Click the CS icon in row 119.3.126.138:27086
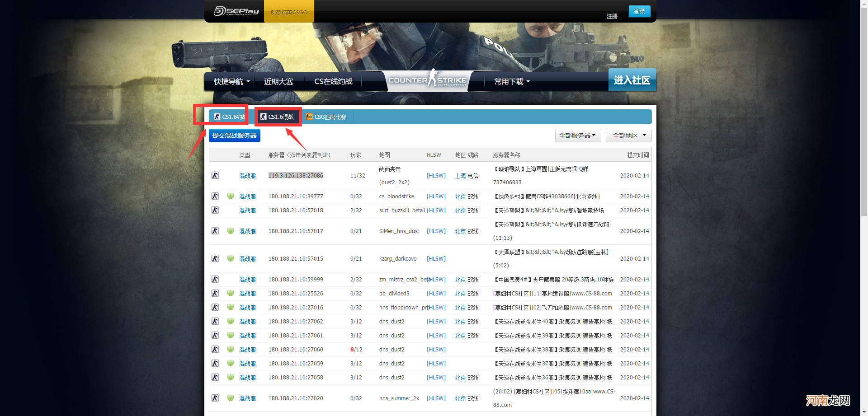 [215, 175]
